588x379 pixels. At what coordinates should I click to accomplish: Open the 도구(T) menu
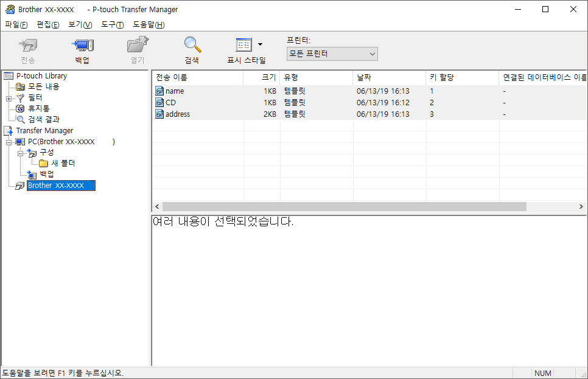tap(113, 25)
